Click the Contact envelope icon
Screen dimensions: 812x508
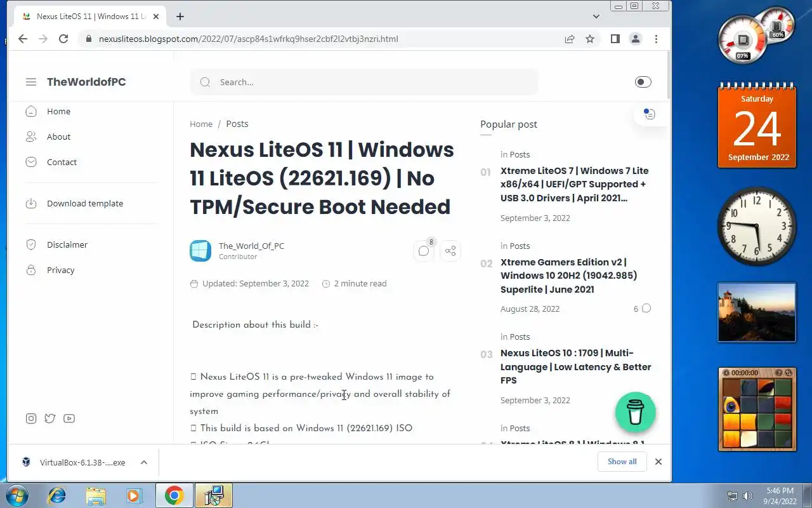31,162
